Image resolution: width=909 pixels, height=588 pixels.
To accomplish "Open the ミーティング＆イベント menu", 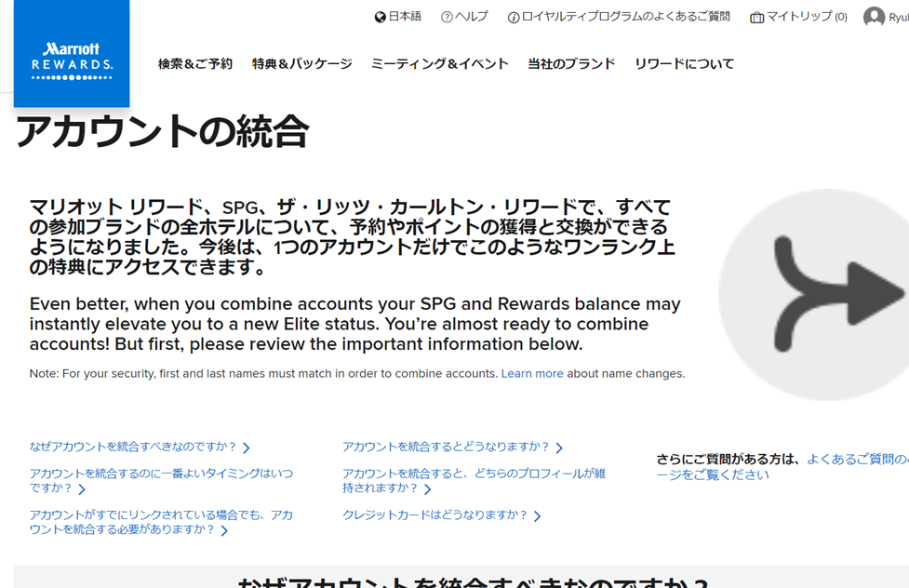I will point(439,64).
